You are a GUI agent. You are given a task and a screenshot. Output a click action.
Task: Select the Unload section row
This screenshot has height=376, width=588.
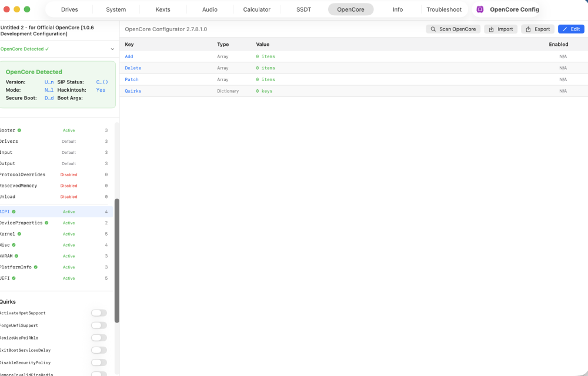click(55, 197)
